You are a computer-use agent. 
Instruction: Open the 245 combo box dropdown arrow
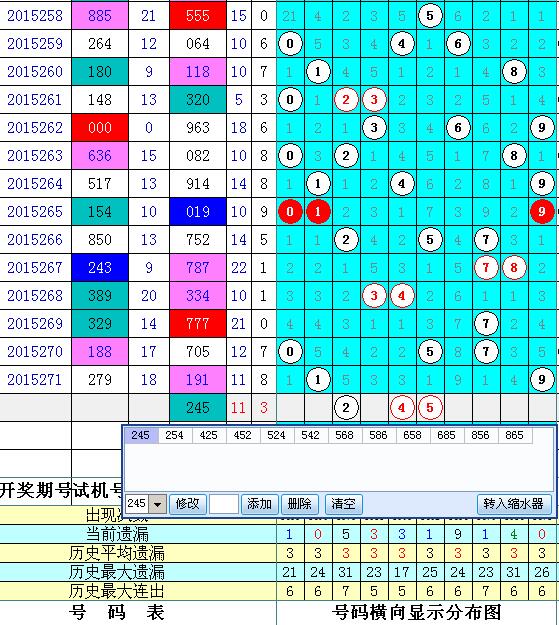point(157,504)
